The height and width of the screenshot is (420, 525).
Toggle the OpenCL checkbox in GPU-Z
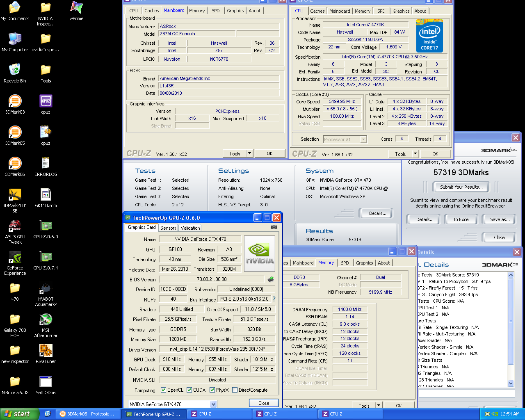163,390
